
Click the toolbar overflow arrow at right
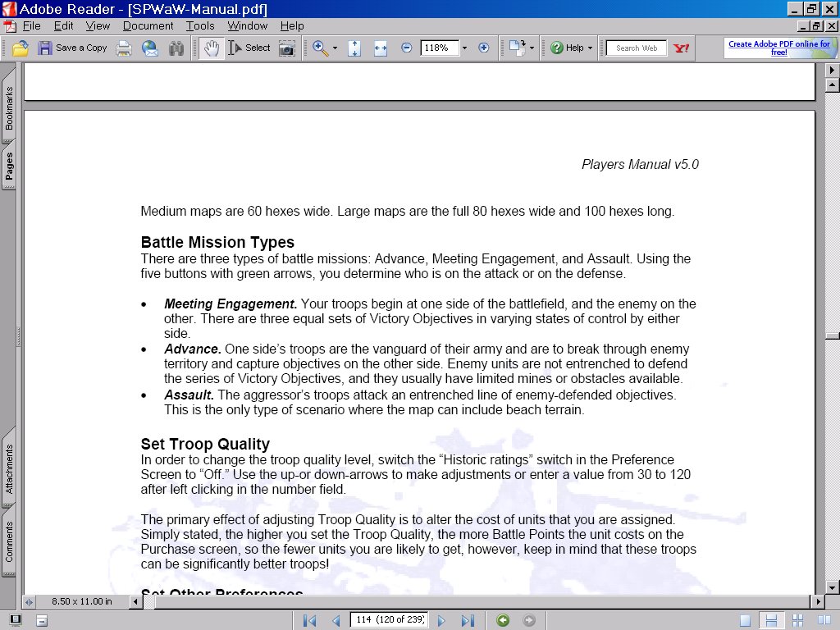832,70
